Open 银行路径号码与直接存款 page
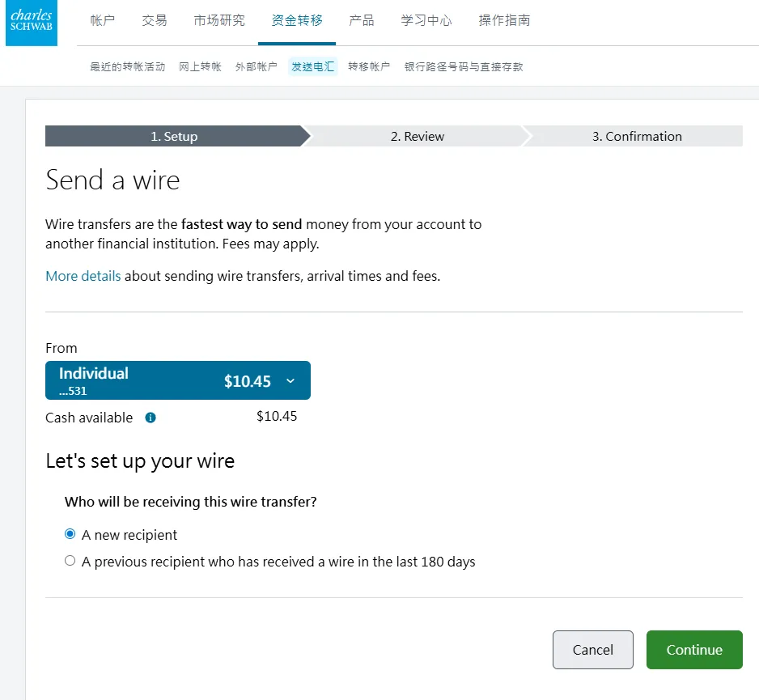 click(x=464, y=66)
